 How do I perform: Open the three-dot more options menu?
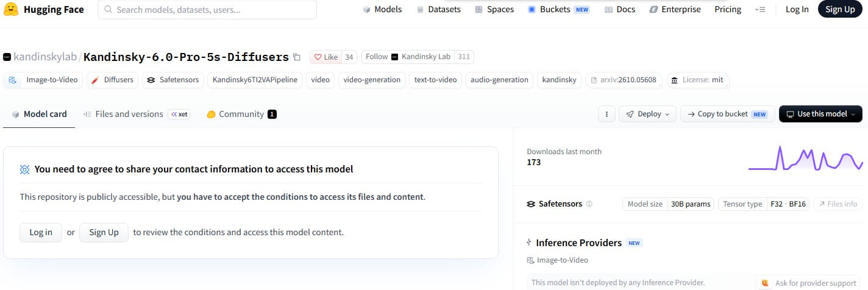pos(606,114)
